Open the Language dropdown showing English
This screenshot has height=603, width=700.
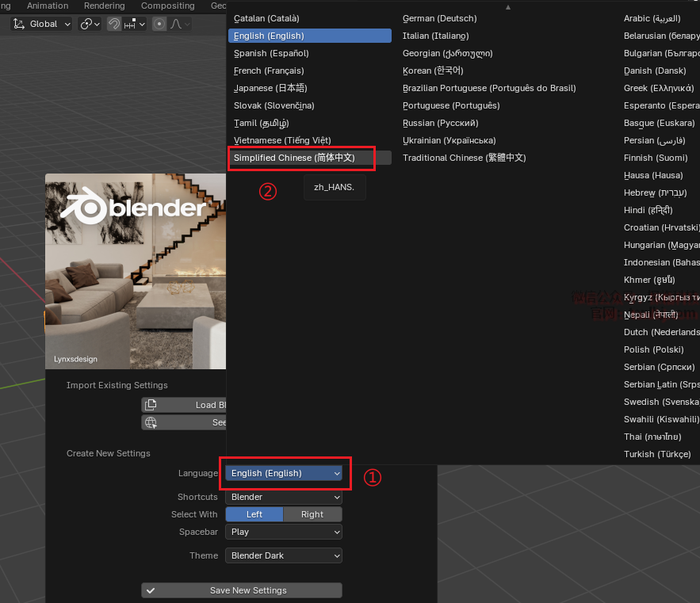284,473
